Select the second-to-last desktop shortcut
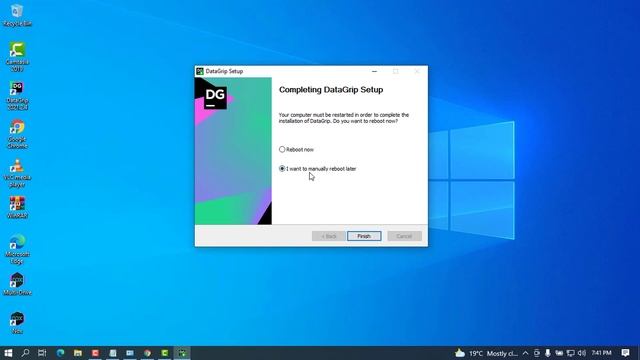The height and width of the screenshot is (360, 640). pos(17,284)
